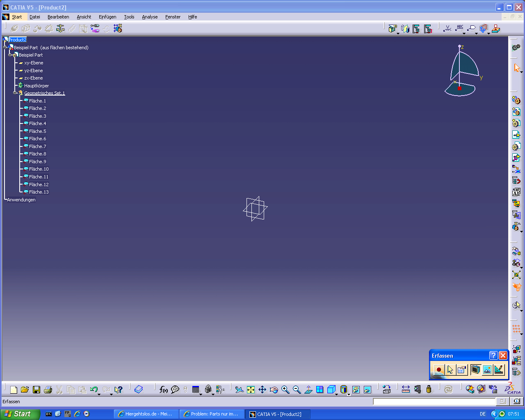Select the Weld Feature annotation tool
Viewport: 525px width, 420px height.
click(x=448, y=28)
